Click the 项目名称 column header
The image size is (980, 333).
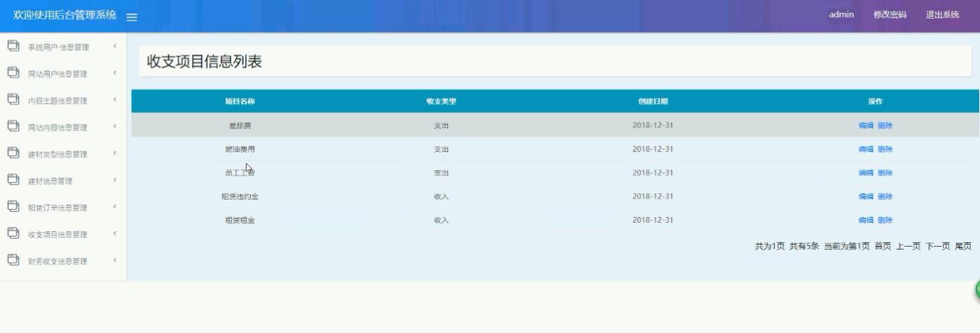click(240, 102)
